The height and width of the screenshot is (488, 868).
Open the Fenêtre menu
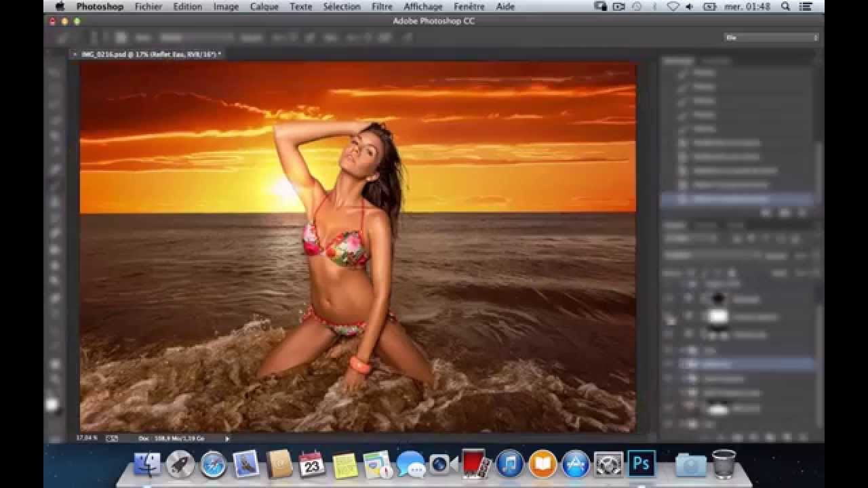(469, 7)
